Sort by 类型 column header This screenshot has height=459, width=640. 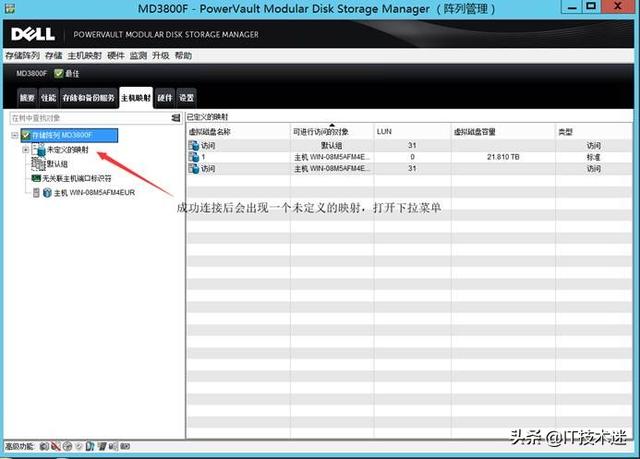point(594,132)
